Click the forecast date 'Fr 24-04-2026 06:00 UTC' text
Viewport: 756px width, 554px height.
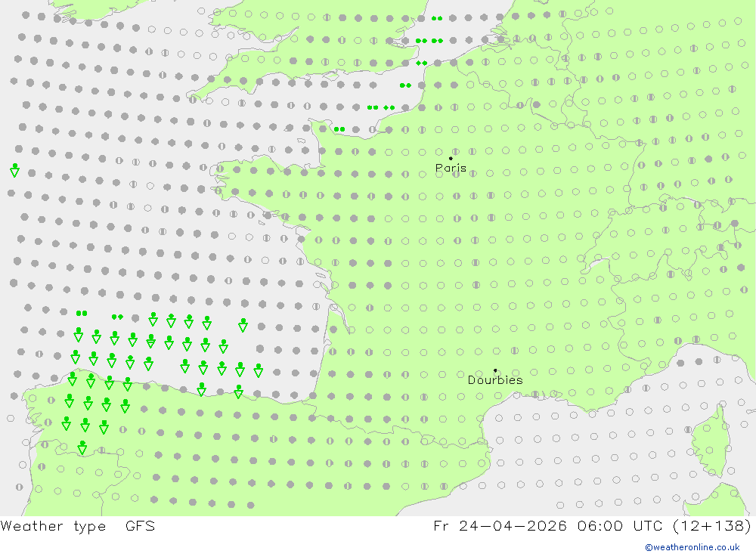pos(547,526)
